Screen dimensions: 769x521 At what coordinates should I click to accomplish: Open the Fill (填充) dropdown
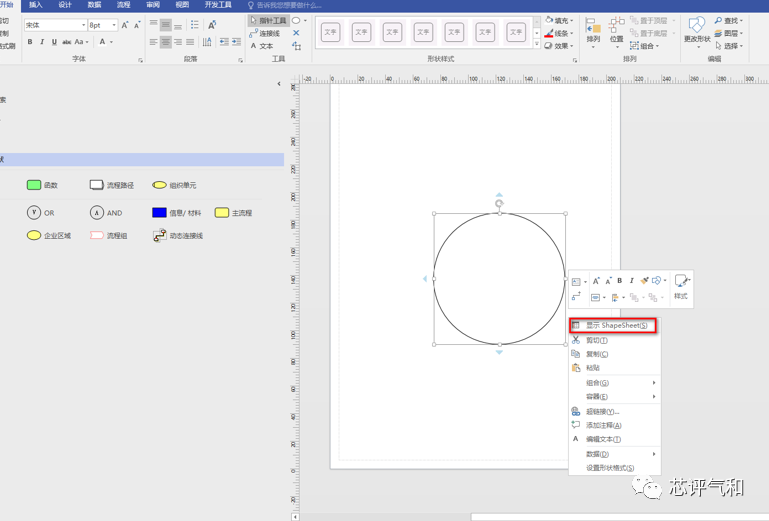560,21
